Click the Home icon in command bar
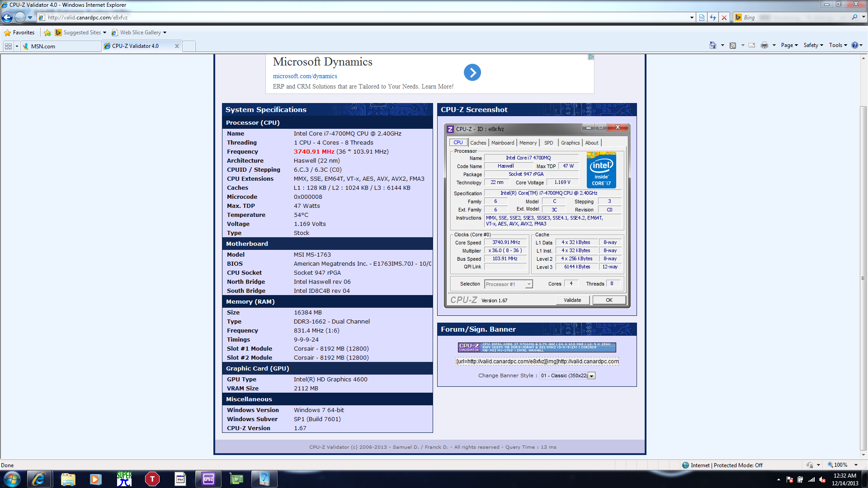868x488 pixels. point(713,45)
